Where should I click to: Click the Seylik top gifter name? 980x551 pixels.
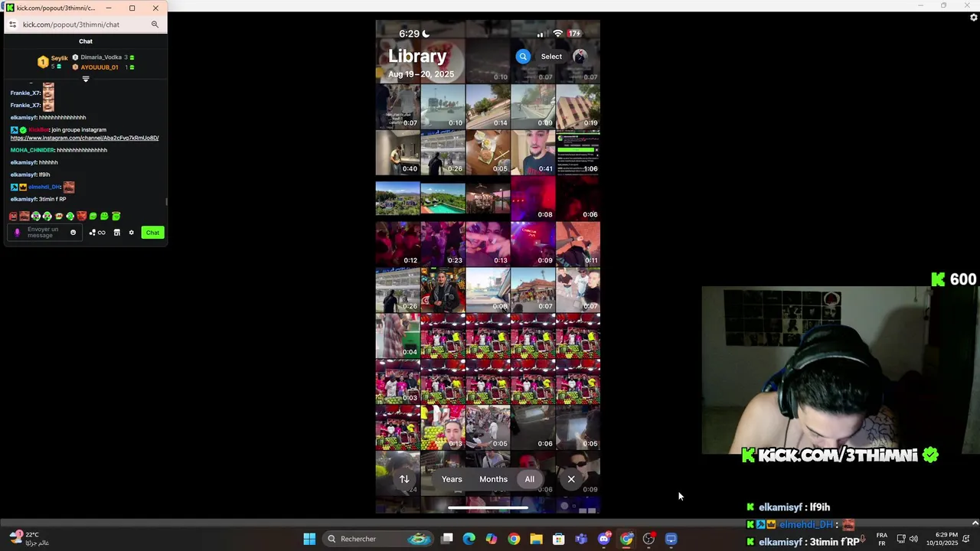click(59, 58)
